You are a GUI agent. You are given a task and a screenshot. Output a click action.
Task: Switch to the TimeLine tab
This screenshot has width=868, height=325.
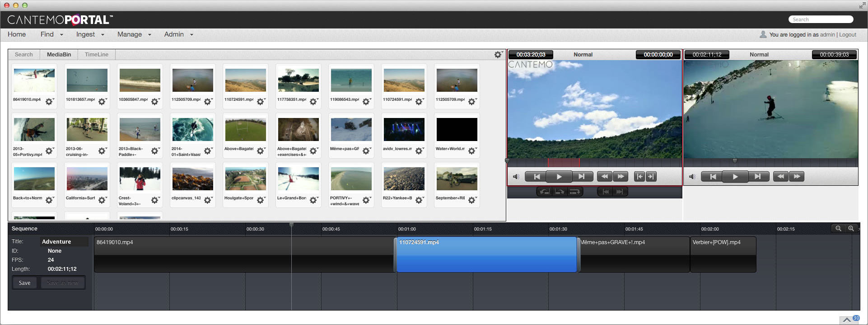97,55
